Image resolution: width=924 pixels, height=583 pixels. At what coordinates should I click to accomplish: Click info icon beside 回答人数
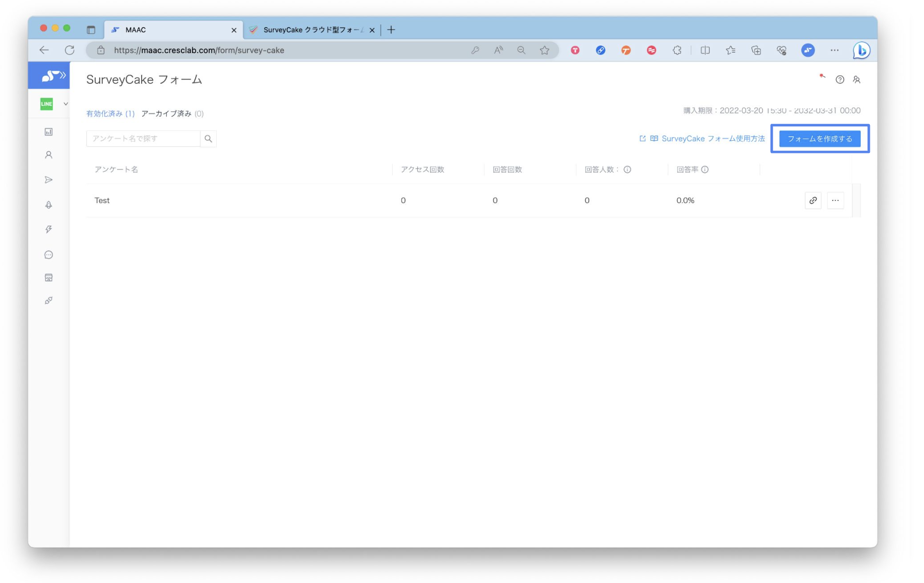point(627,169)
